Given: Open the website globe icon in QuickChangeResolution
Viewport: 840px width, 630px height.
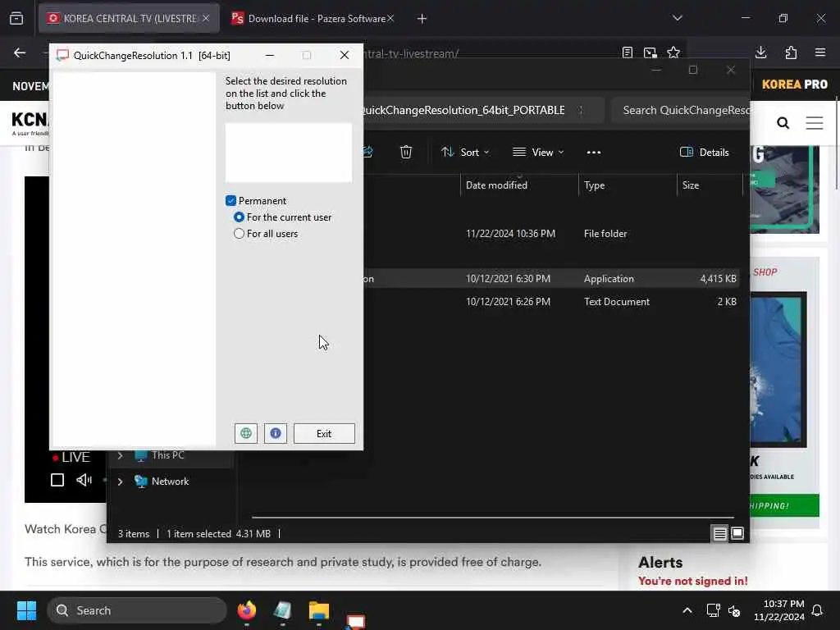Looking at the screenshot, I should coord(246,433).
